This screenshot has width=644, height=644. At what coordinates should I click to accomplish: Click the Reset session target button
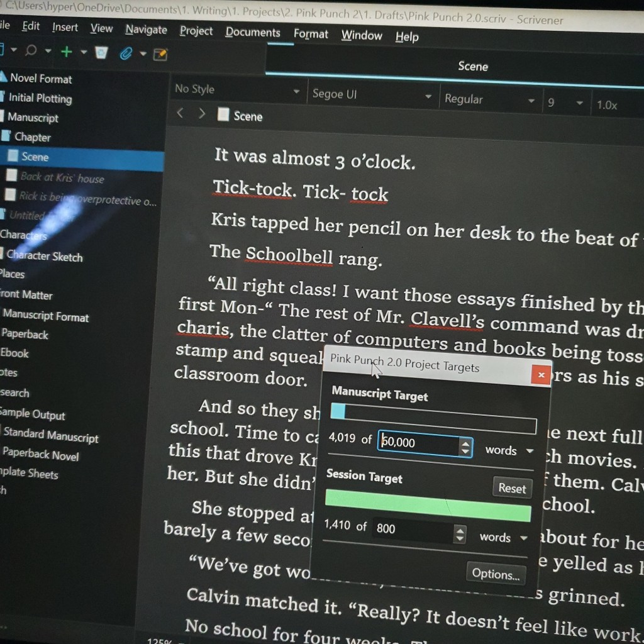coord(512,488)
